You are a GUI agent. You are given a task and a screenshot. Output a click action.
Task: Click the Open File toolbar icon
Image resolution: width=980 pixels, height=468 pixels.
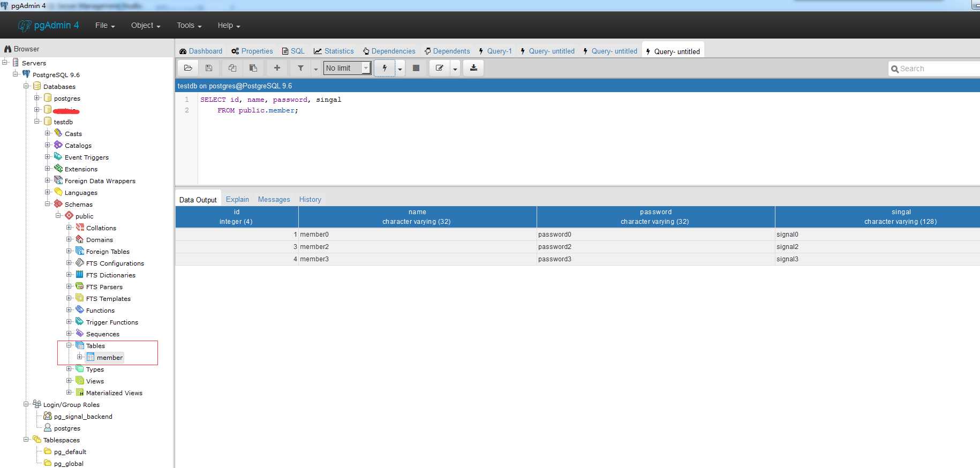click(188, 68)
